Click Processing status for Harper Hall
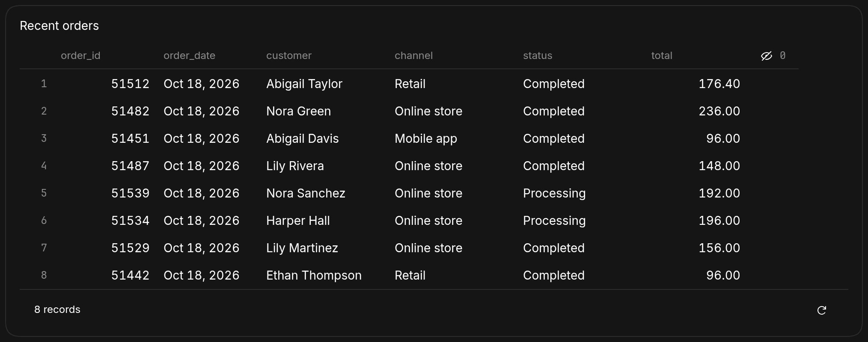868x342 pixels. [554, 221]
